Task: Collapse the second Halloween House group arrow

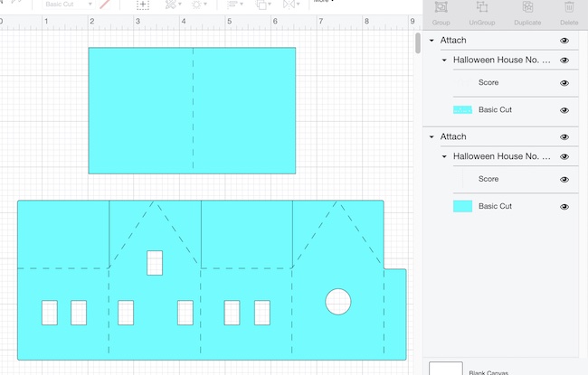Action: click(x=444, y=156)
